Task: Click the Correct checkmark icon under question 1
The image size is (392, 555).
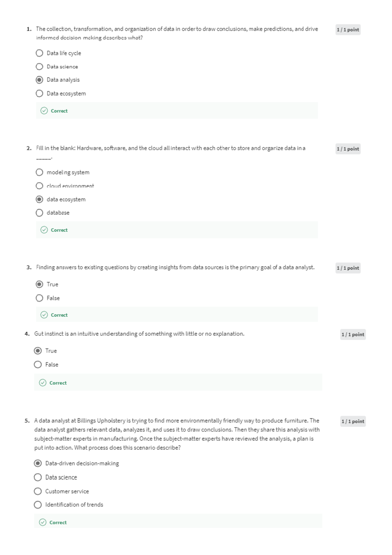Action: (44, 111)
